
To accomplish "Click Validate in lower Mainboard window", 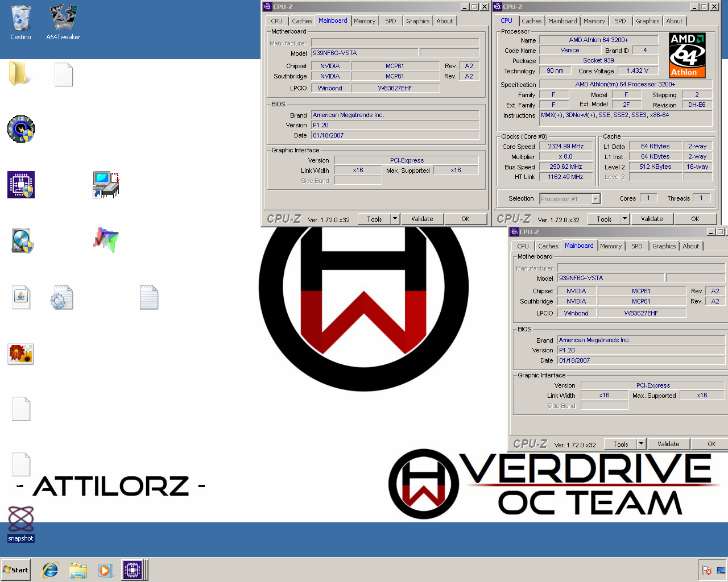I will tap(668, 444).
